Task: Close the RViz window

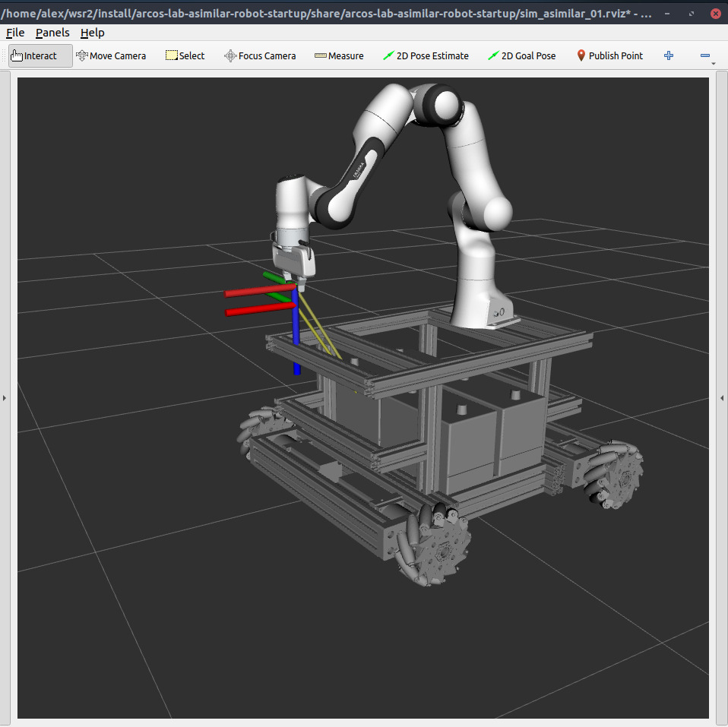Action: pos(716,14)
